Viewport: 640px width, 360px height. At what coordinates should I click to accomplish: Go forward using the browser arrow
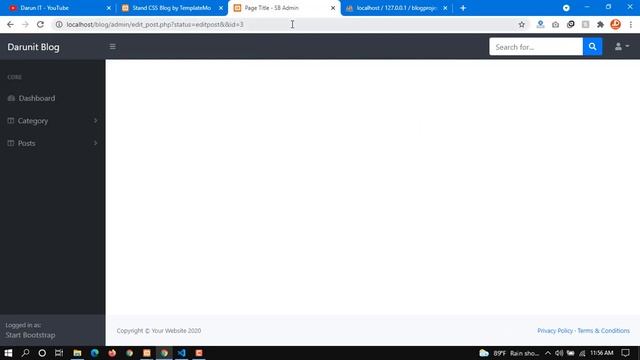coord(25,24)
